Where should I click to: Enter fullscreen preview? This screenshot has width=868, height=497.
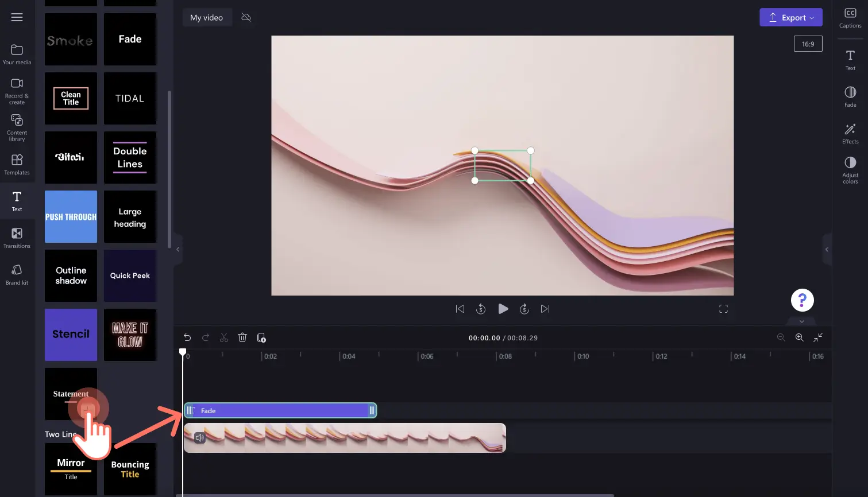pos(723,309)
